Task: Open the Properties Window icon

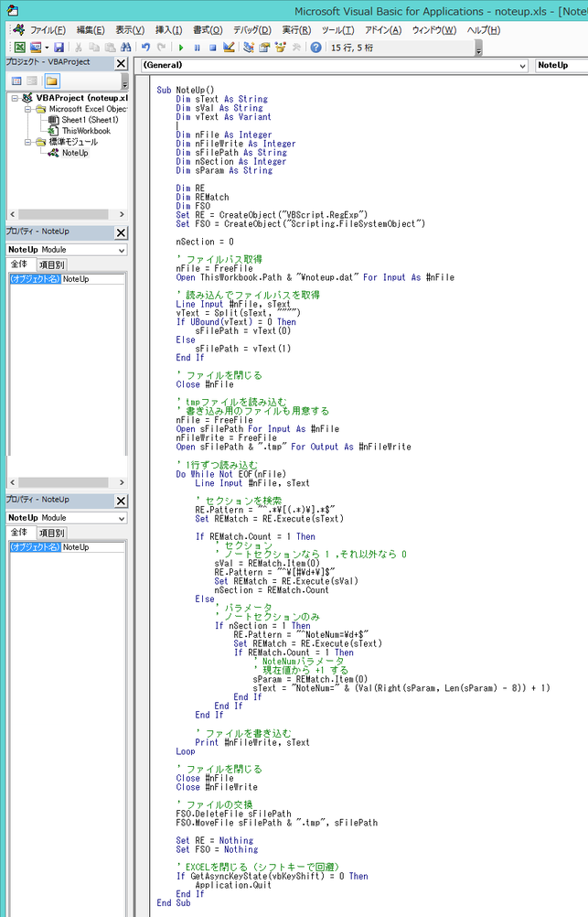Action: point(264,48)
